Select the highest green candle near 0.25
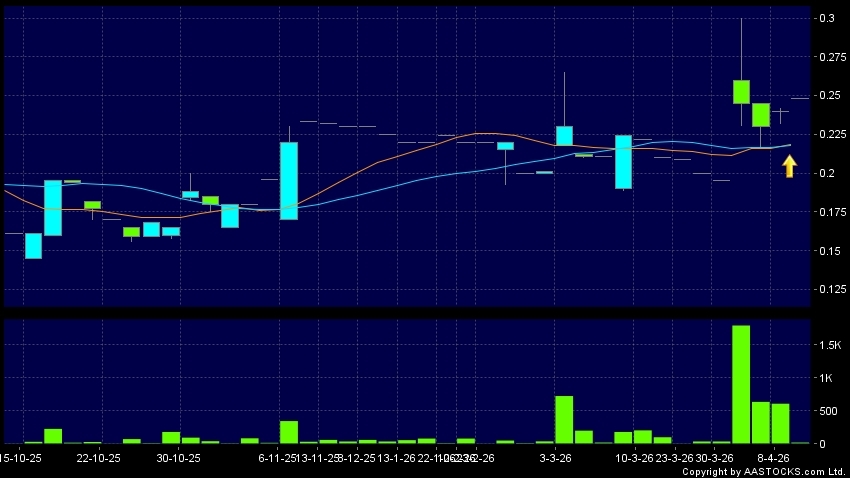The width and height of the screenshot is (850, 478). (x=741, y=91)
